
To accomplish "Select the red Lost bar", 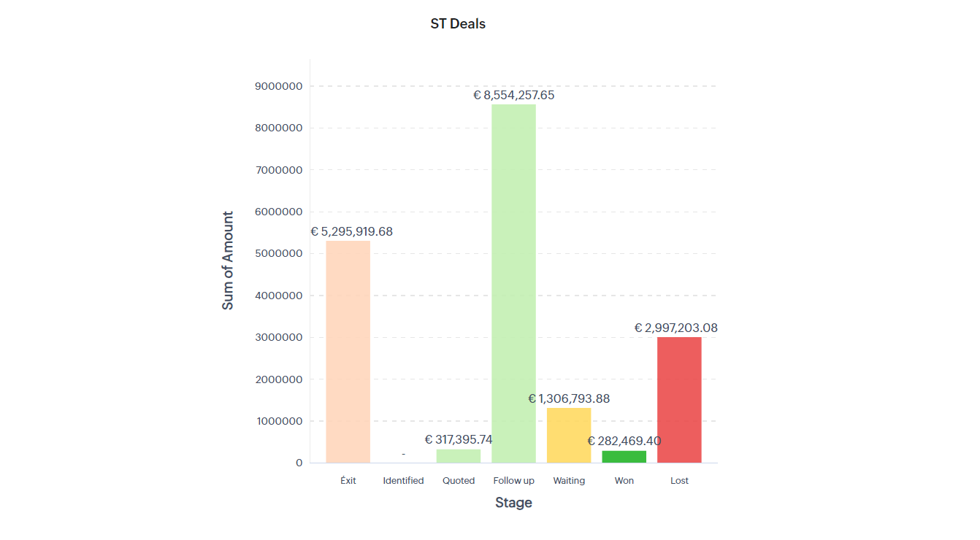I will click(x=679, y=400).
